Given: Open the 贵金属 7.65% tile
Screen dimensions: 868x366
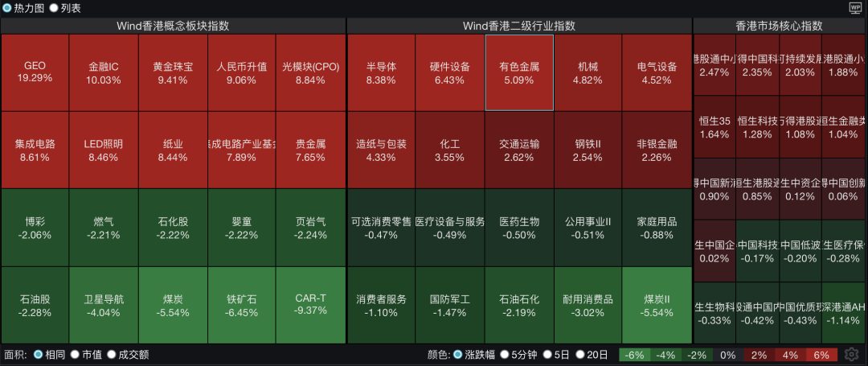Looking at the screenshot, I should pos(310,150).
